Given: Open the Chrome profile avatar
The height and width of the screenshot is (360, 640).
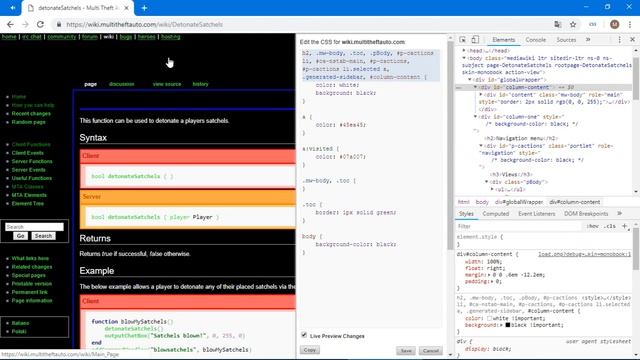Looking at the screenshot, I should 614,24.
